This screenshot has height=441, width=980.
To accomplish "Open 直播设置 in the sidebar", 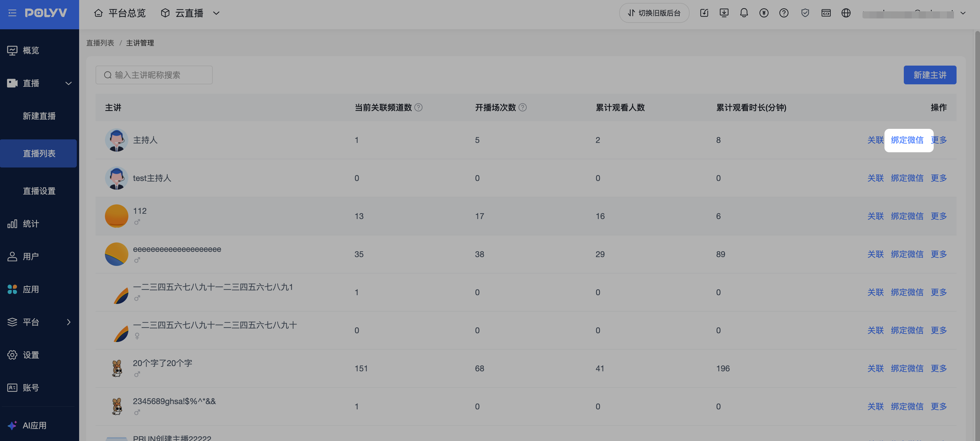I will [x=39, y=191].
